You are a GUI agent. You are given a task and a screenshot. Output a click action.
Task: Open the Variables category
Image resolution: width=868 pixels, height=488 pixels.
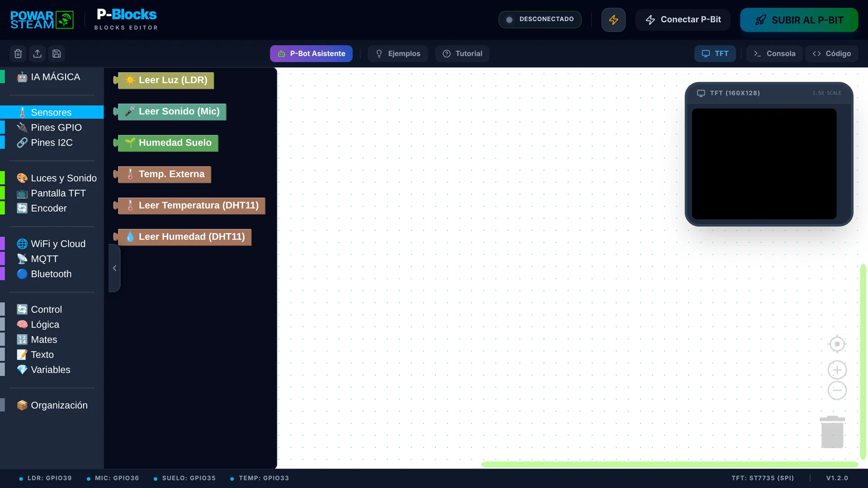coord(52,370)
